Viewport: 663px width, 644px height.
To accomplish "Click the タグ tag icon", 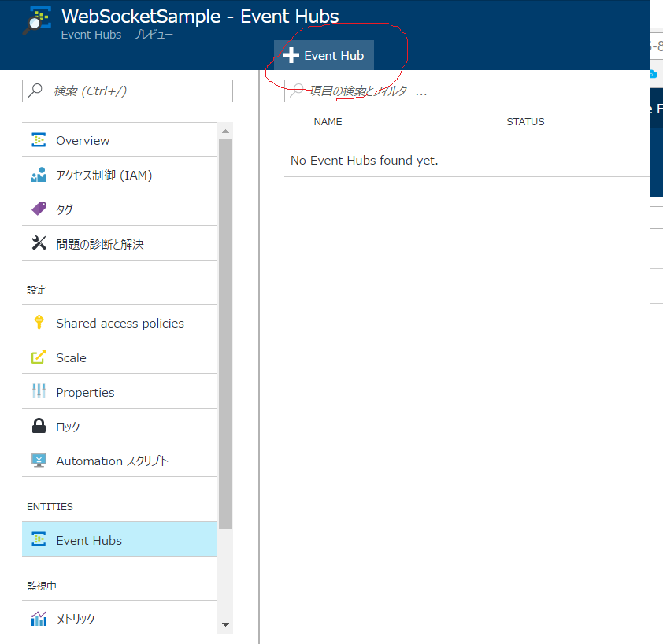I will click(38, 209).
